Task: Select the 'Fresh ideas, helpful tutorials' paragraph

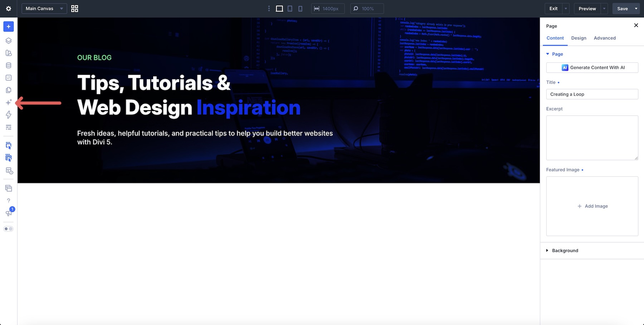Action: (x=205, y=138)
